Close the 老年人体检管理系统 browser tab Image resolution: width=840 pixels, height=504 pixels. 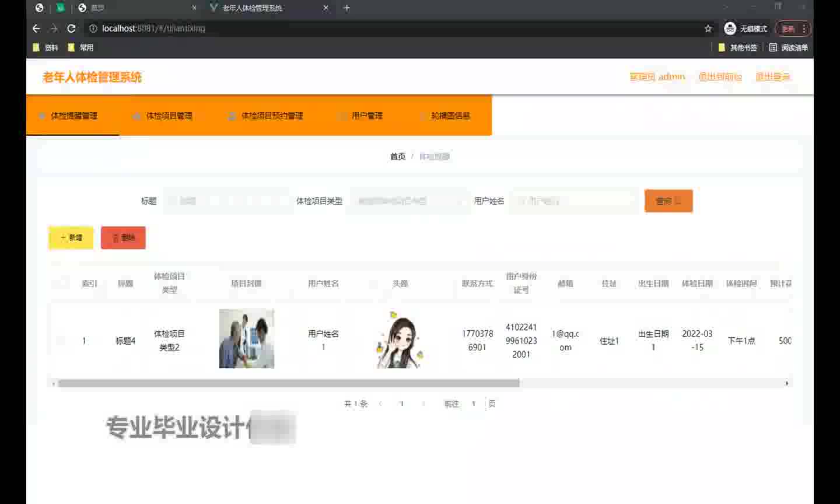(x=325, y=8)
